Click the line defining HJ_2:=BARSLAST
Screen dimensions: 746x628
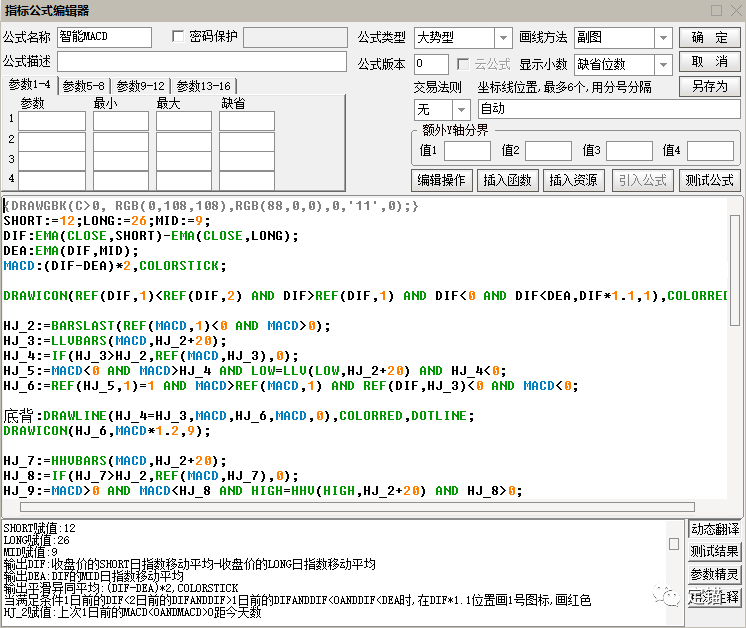point(167,326)
